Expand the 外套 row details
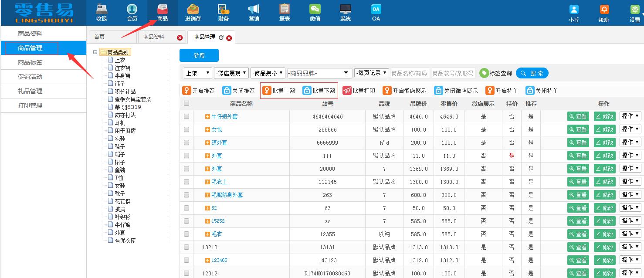The width and height of the screenshot is (644, 278). click(x=208, y=156)
